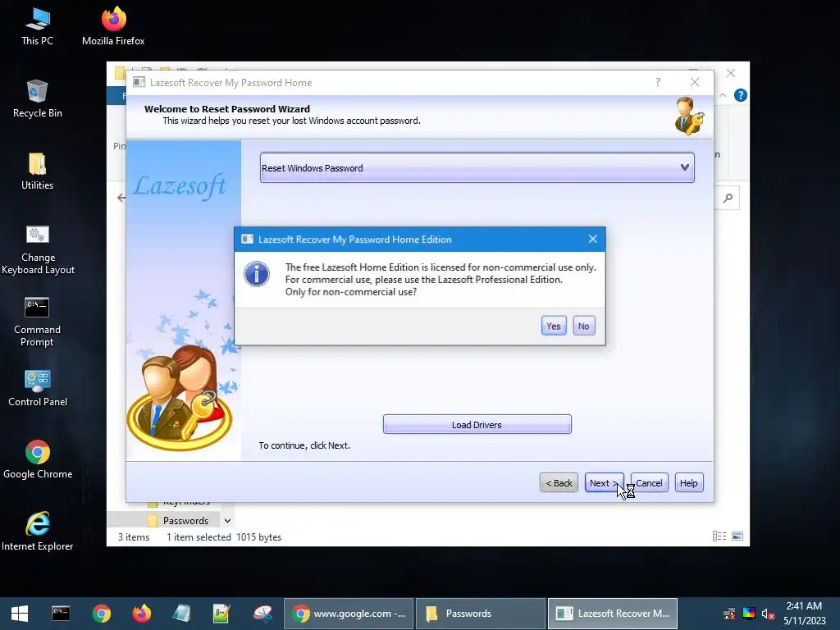Open Google Chrome desktop icon
The height and width of the screenshot is (630, 840).
coord(38,459)
